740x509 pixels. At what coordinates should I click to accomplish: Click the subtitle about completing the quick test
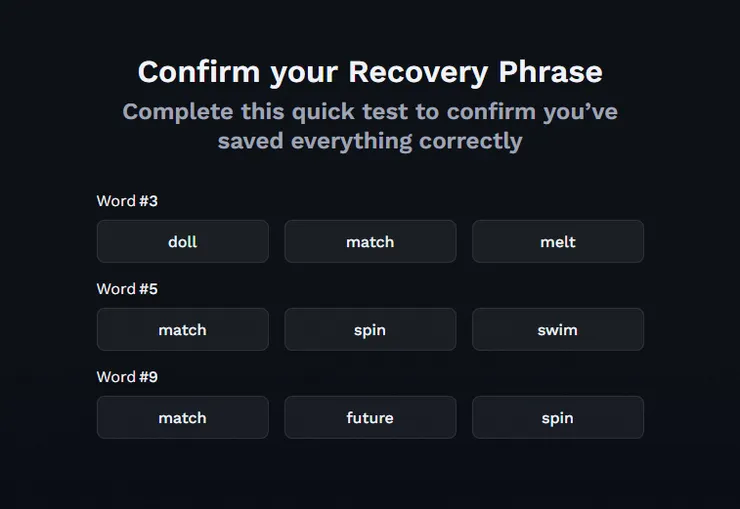[x=370, y=125]
